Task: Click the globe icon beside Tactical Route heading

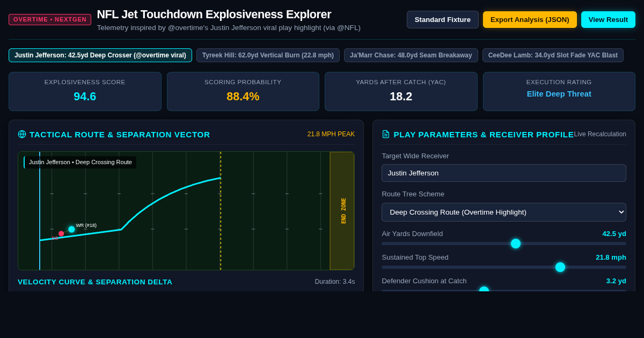Action: (x=22, y=134)
